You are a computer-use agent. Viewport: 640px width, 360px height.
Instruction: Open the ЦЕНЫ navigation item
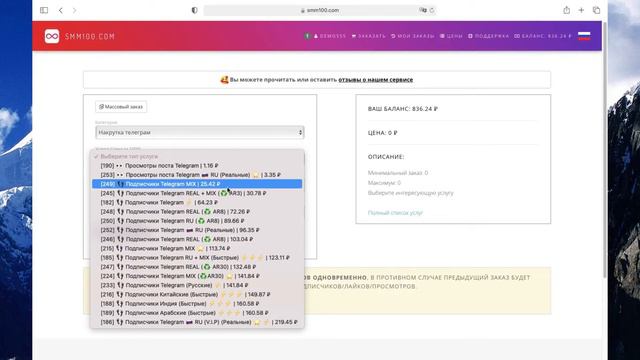(451, 36)
